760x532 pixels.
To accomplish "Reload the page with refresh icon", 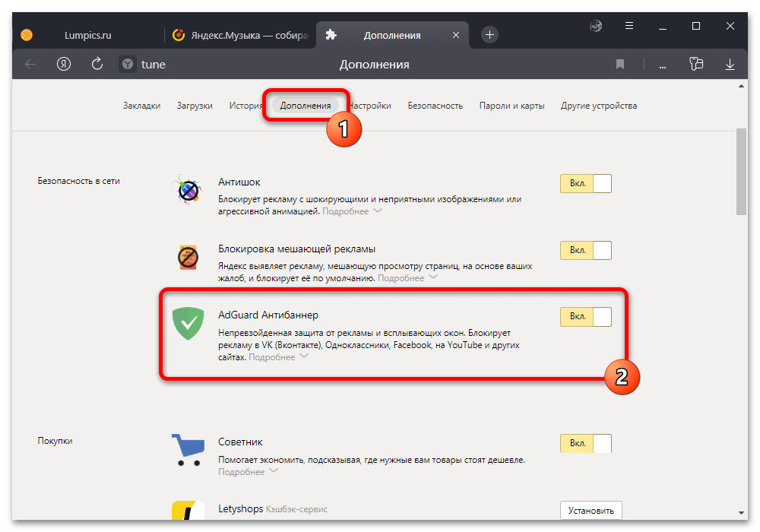I will 97,65.
